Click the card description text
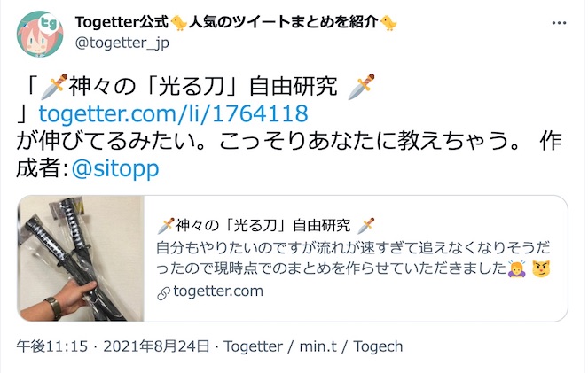Viewport: 588px width, 373px height. [353, 259]
